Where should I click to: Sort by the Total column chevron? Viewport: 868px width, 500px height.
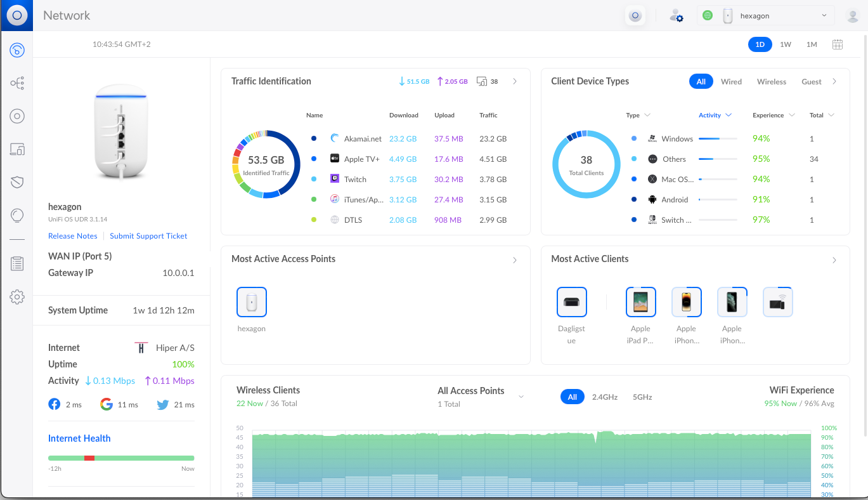[x=831, y=115]
